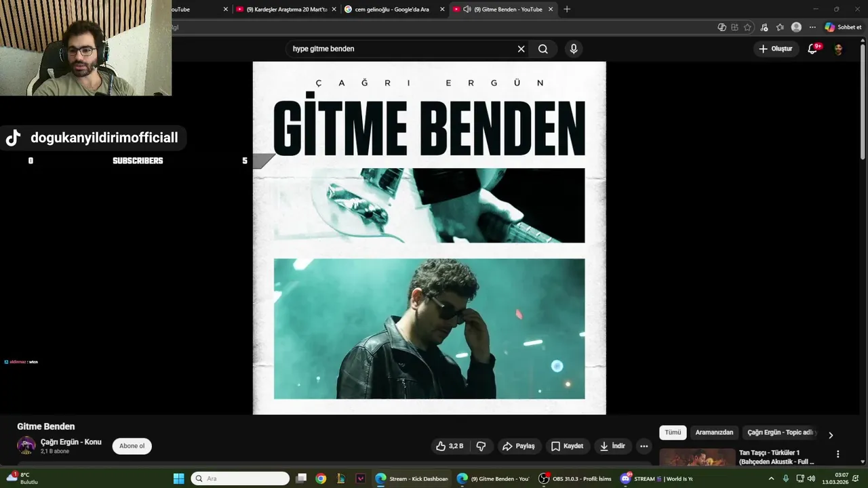Screen dimensions: 868x488
Task: Show hidden system tray icons
Action: point(771,479)
